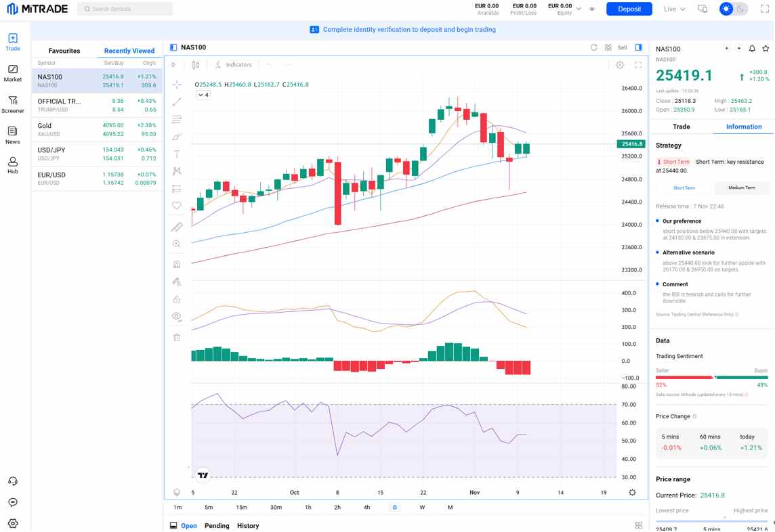Add NAS100 to favourites with the star

pos(766,49)
